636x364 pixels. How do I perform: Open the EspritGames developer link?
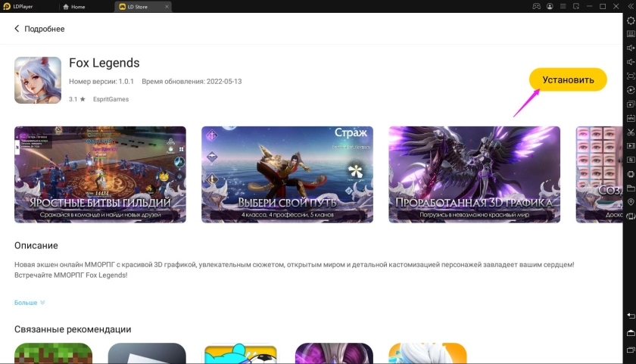[111, 99]
